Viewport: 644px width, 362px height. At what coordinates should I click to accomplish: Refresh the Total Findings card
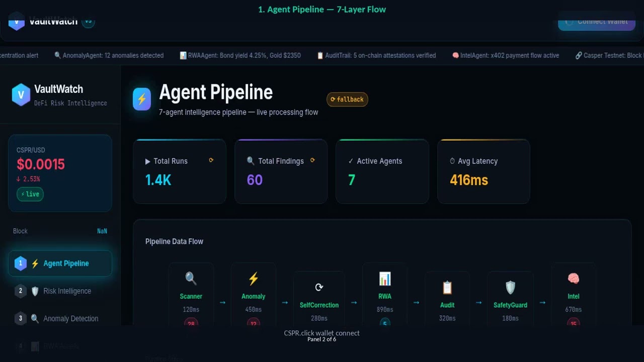(x=312, y=160)
